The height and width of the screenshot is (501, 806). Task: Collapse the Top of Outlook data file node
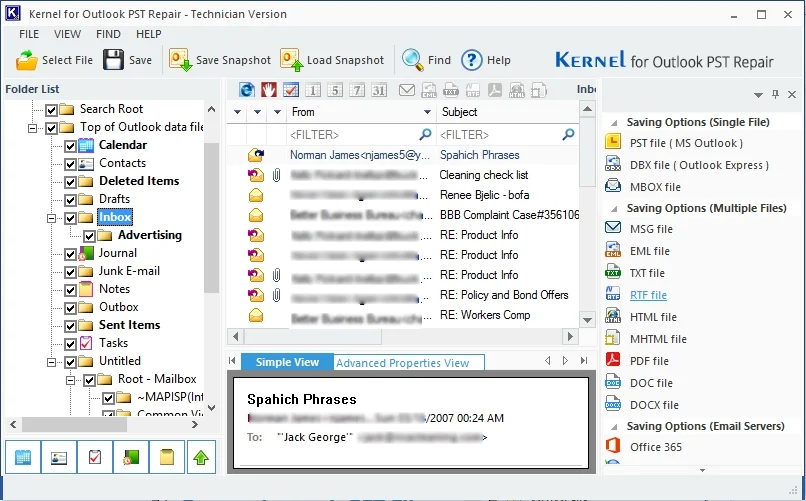click(x=33, y=127)
